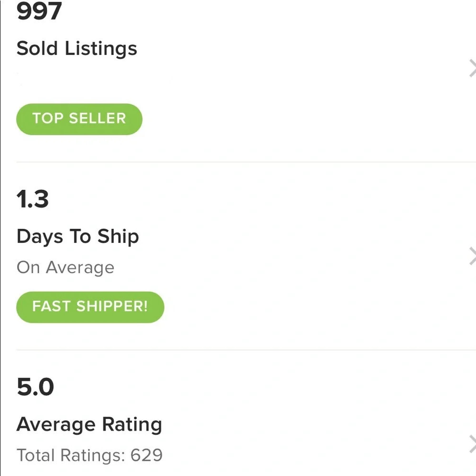Open the Average Rating stat row
Screen dimensions: 476x476
coord(238,424)
